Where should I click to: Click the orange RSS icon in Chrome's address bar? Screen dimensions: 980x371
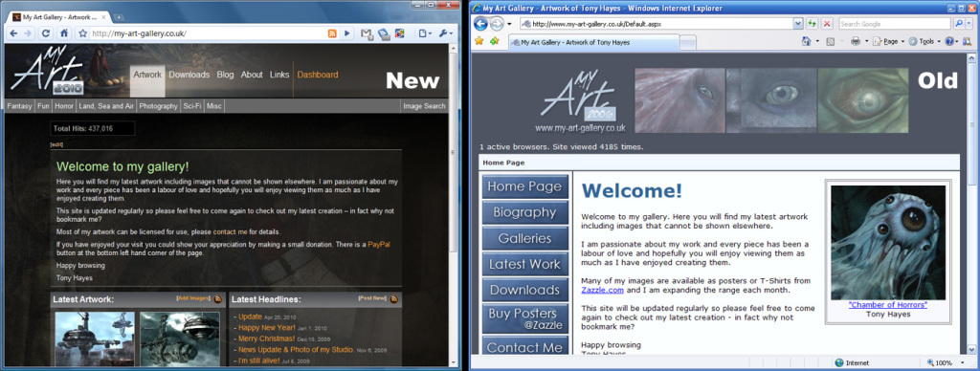(332, 33)
